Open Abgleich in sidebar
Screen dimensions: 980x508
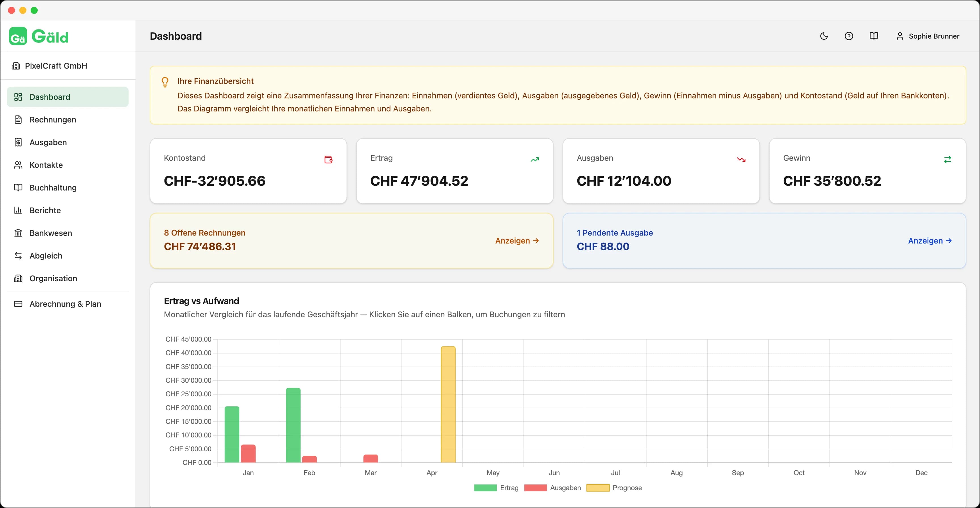click(x=68, y=256)
